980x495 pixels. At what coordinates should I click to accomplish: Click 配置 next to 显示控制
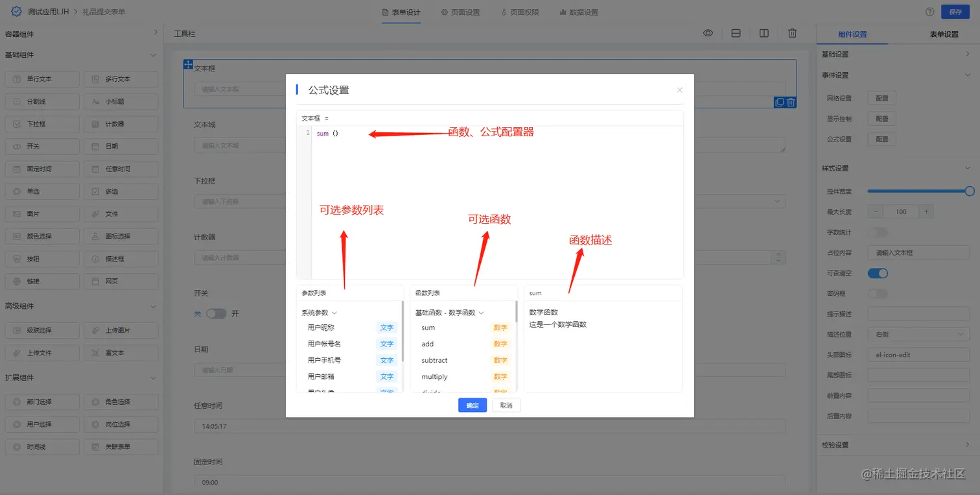tap(882, 119)
